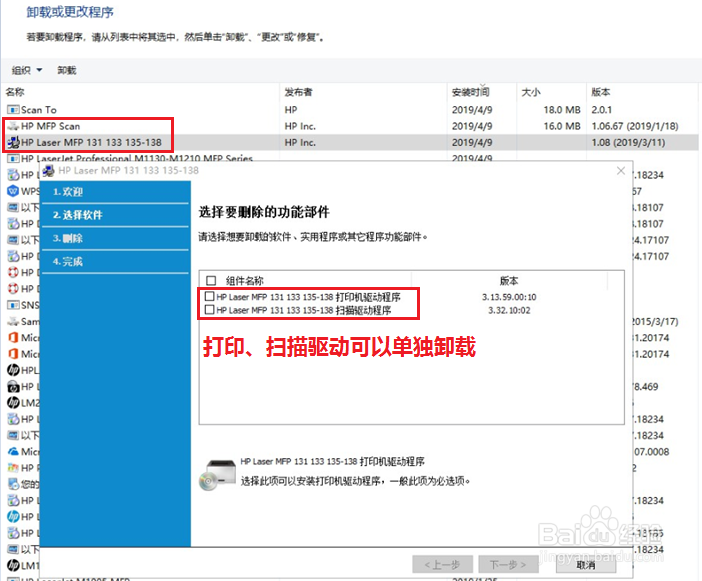
Task: Click publisher HP in the Scan To row
Action: pos(291,110)
